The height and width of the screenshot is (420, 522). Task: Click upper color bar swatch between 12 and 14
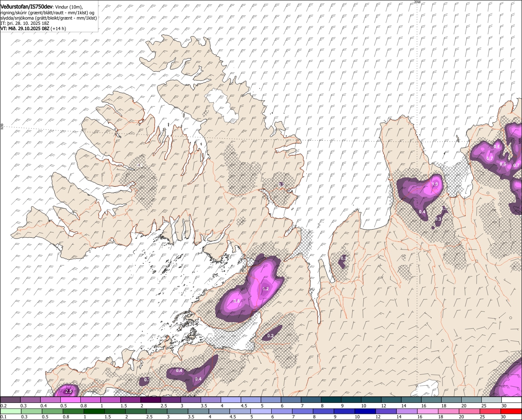[391, 400]
